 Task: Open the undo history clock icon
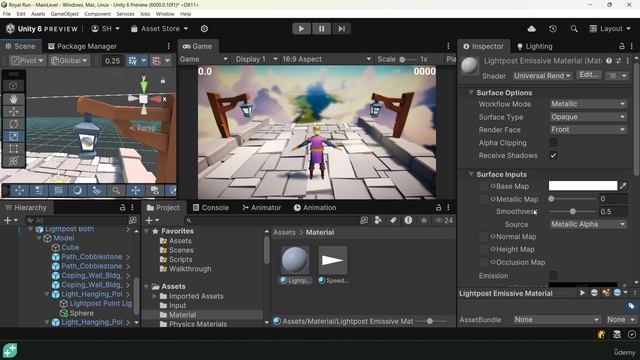[553, 29]
